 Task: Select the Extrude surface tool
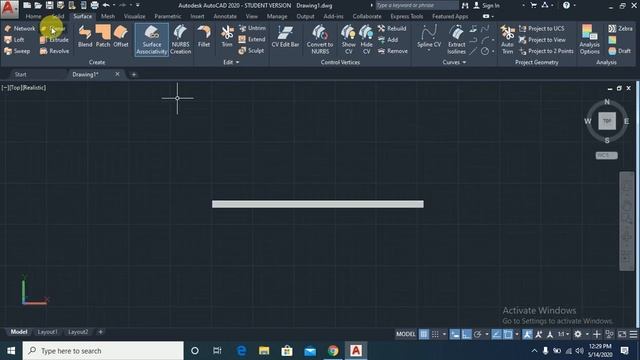(x=54, y=40)
